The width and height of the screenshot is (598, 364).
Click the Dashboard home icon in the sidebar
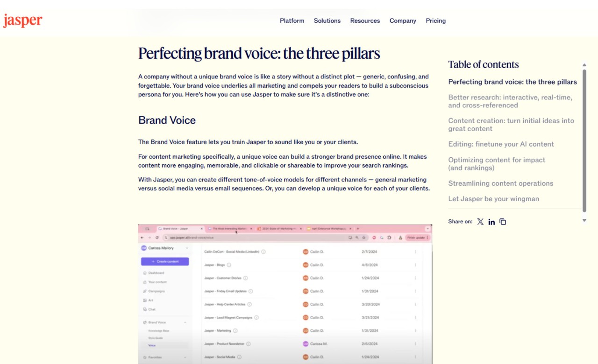click(145, 273)
